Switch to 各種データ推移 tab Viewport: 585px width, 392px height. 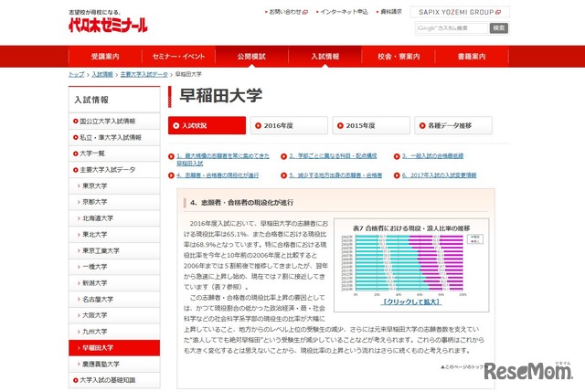pyautogui.click(x=453, y=126)
